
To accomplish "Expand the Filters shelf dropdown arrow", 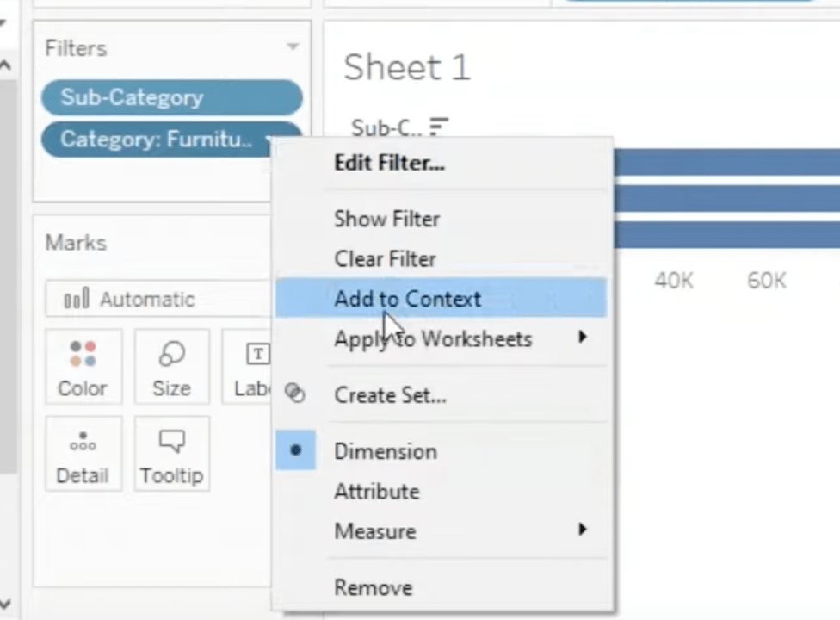I will [293, 47].
